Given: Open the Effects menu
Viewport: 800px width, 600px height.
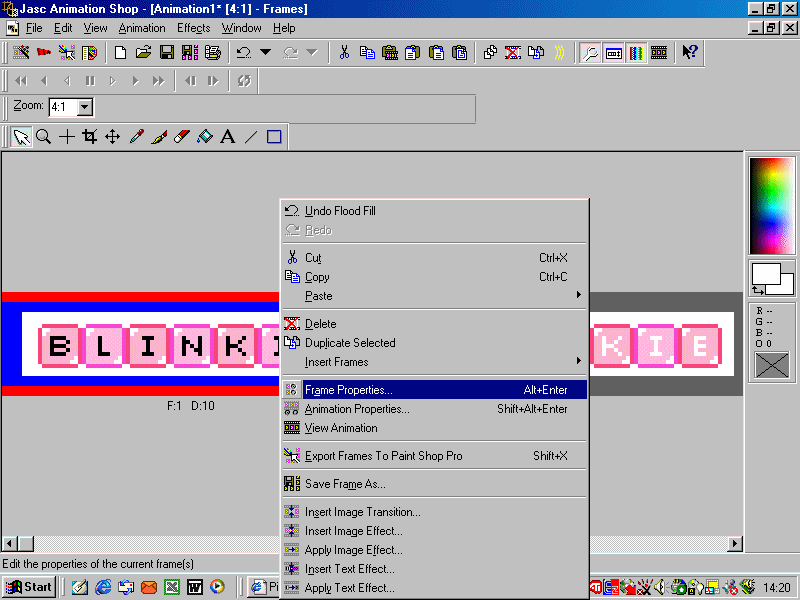Looking at the screenshot, I should 193,28.
